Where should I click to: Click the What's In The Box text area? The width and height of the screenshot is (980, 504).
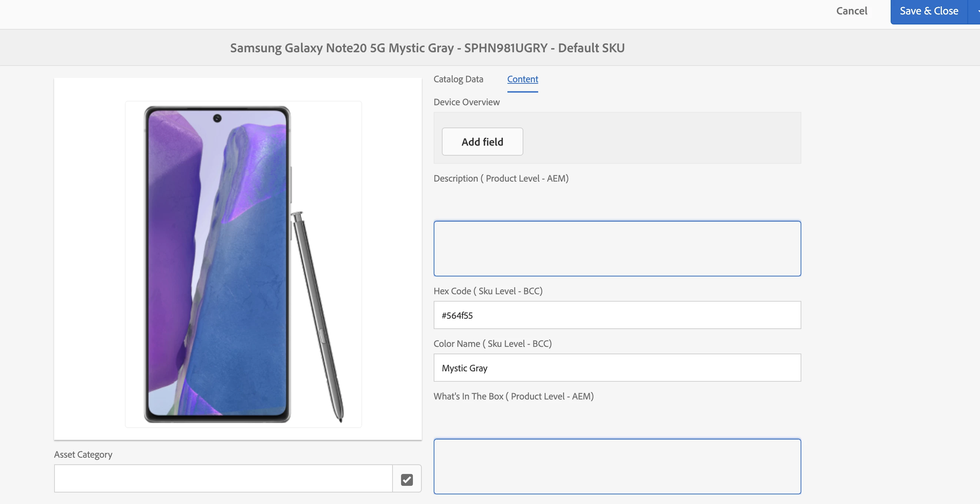tap(617, 466)
